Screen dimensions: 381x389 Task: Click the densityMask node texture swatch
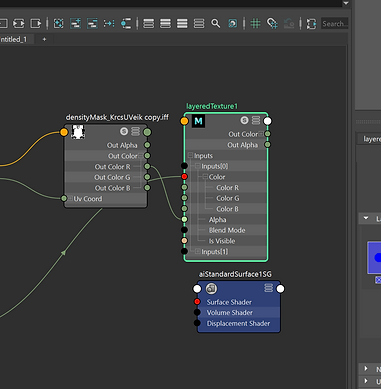pos(78,132)
